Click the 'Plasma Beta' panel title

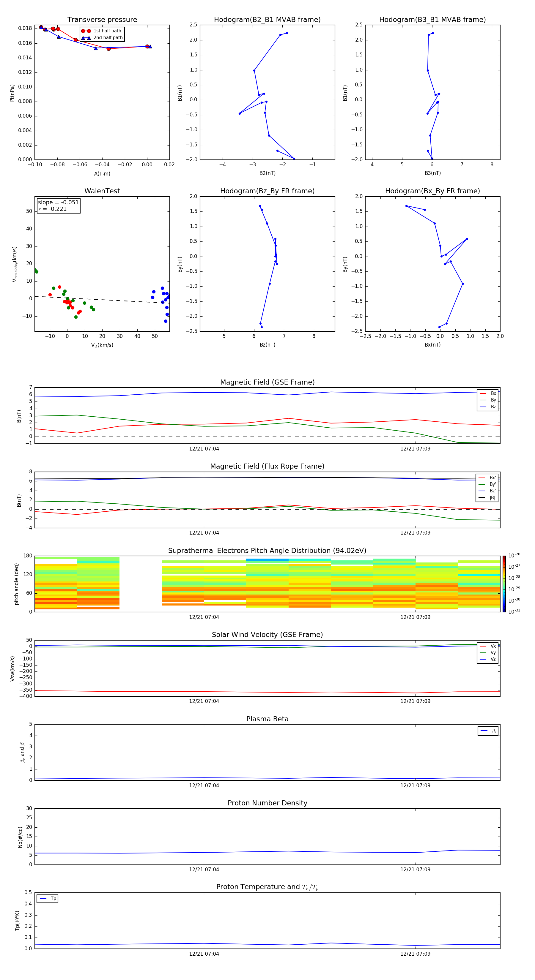[267, 719]
